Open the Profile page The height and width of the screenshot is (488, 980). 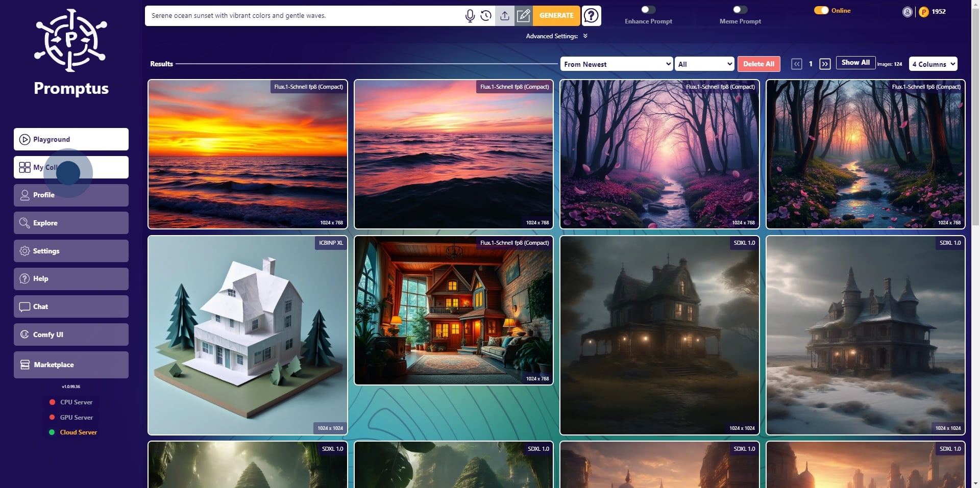pyautogui.click(x=71, y=195)
